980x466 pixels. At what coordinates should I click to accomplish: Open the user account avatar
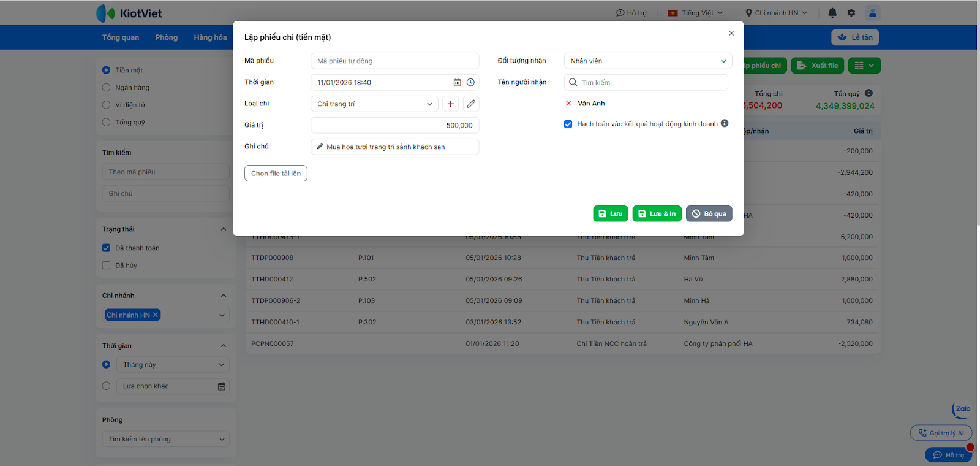(873, 13)
